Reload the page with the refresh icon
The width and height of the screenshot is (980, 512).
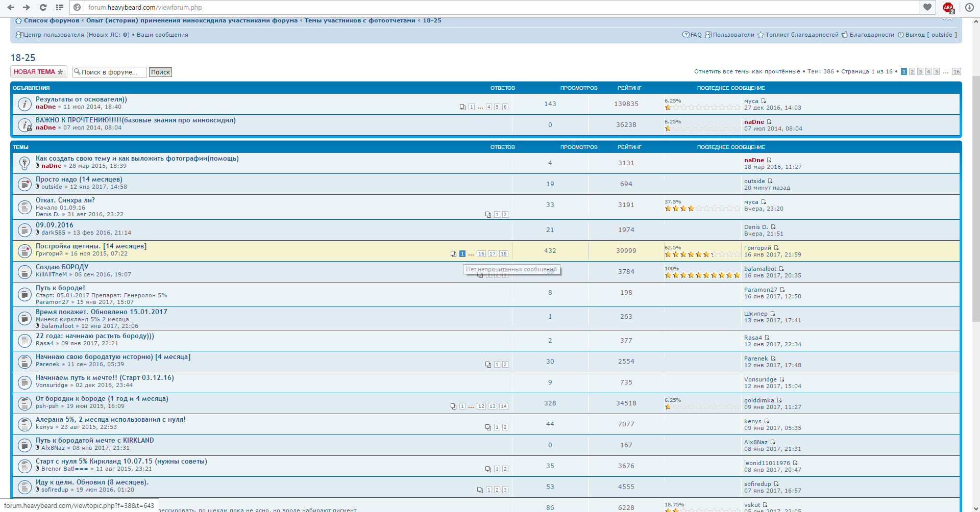(x=43, y=7)
